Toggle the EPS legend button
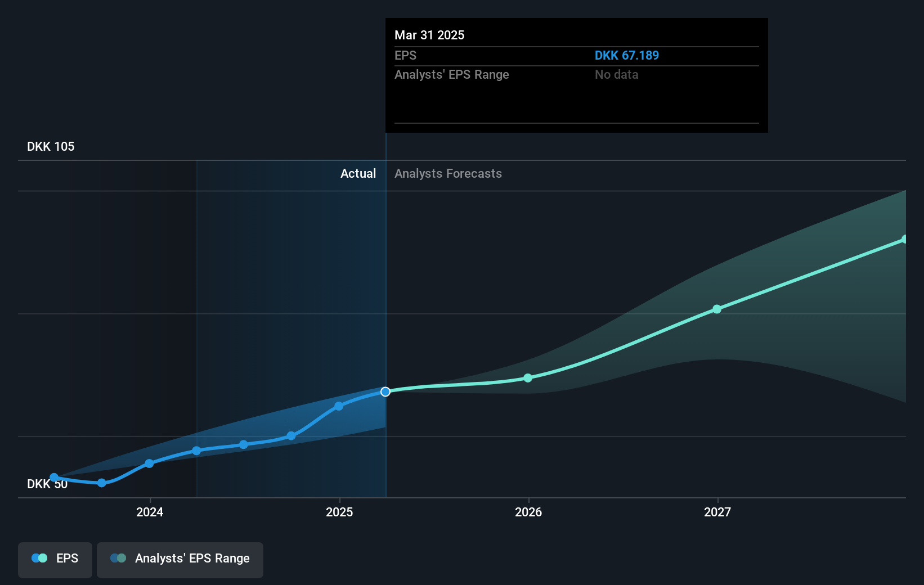The image size is (924, 585). pos(55,560)
